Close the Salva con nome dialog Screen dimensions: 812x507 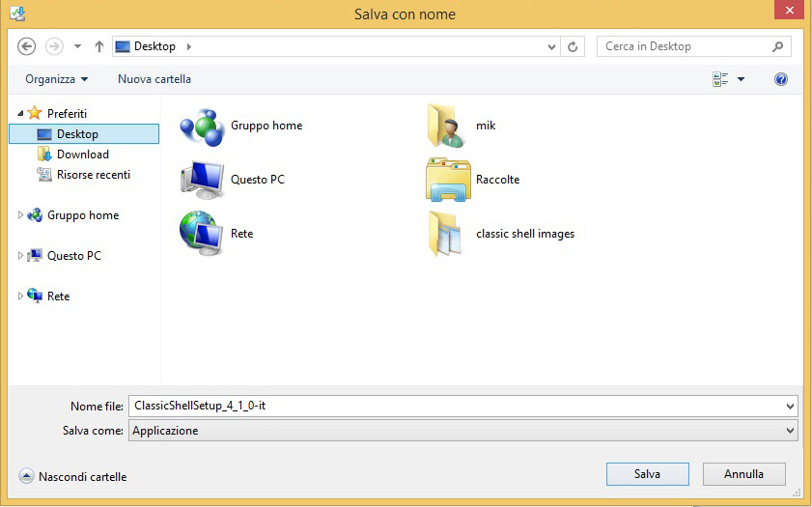click(789, 11)
